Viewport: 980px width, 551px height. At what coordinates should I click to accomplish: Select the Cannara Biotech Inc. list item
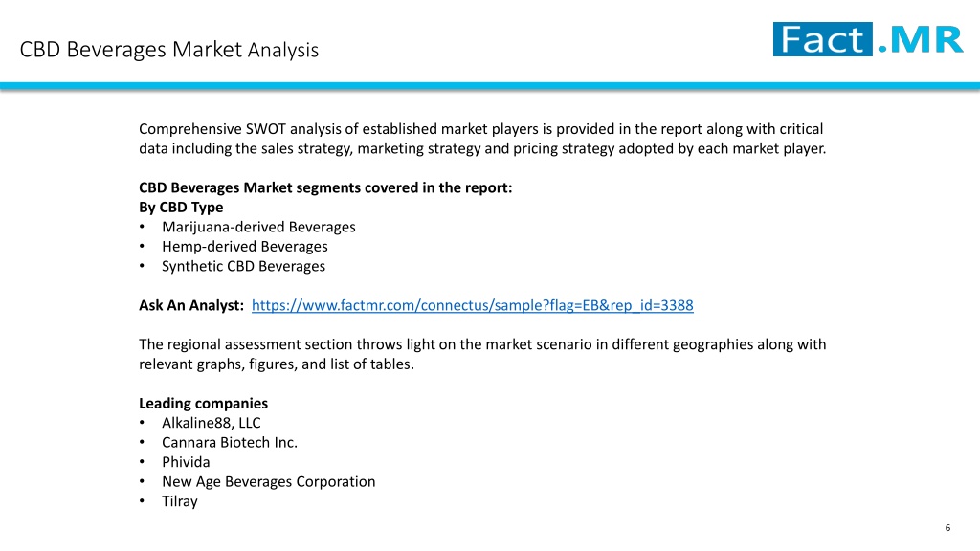pyautogui.click(x=230, y=442)
